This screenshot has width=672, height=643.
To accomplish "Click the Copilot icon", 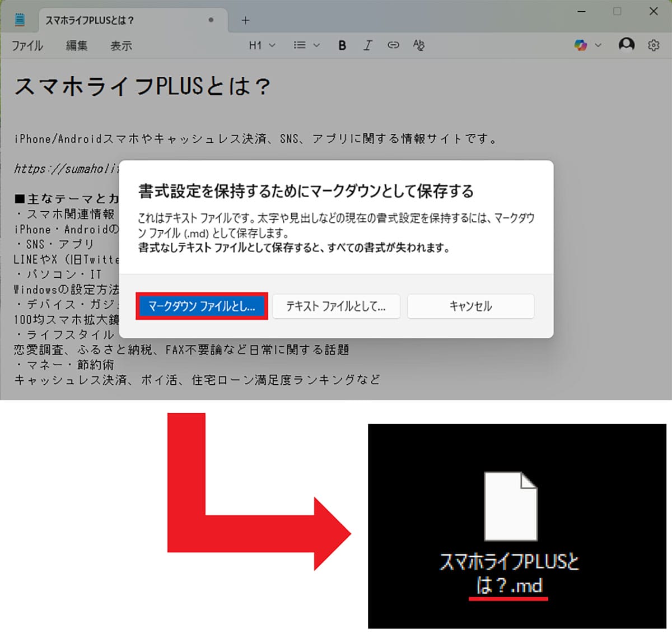I will click(581, 45).
